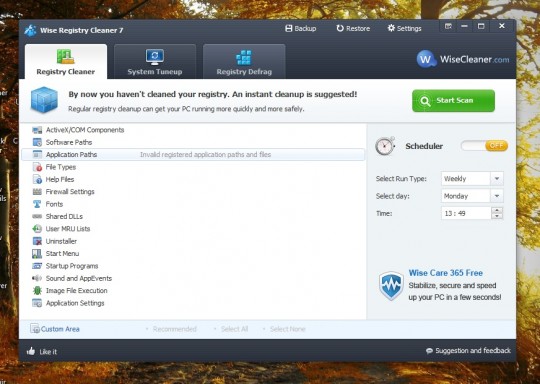Open the Select day dropdown arrow
This screenshot has width=540, height=384.
[x=497, y=196]
